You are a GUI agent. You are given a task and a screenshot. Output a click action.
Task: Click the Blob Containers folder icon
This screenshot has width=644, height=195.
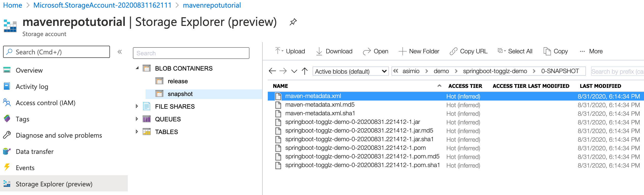click(147, 68)
